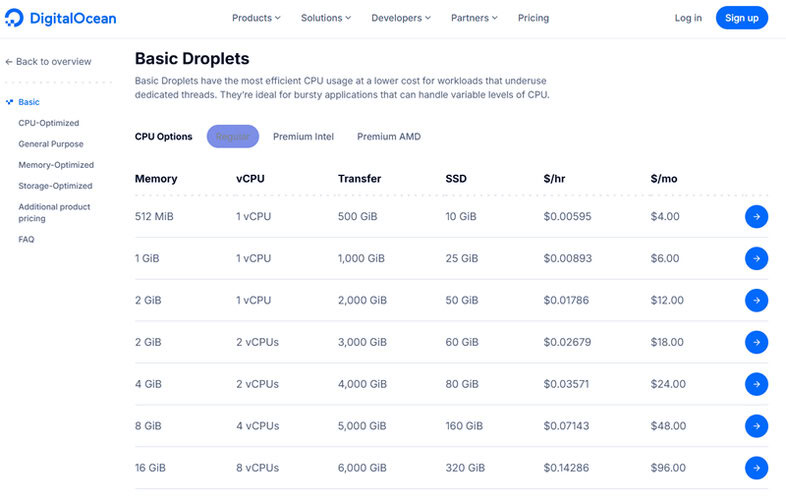Click arrow button for $48.00 plan
This screenshot has height=499, width=786.
[x=756, y=426]
